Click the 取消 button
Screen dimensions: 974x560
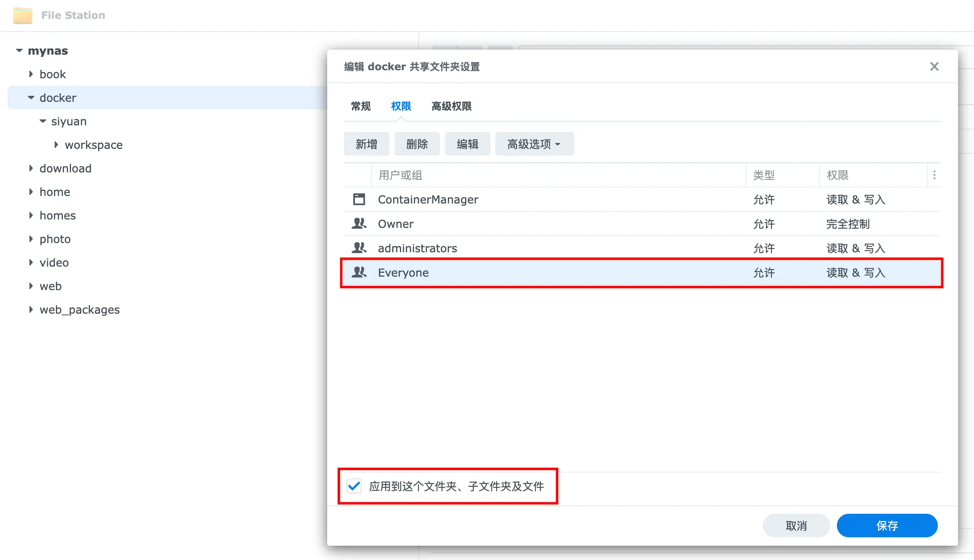[796, 526]
